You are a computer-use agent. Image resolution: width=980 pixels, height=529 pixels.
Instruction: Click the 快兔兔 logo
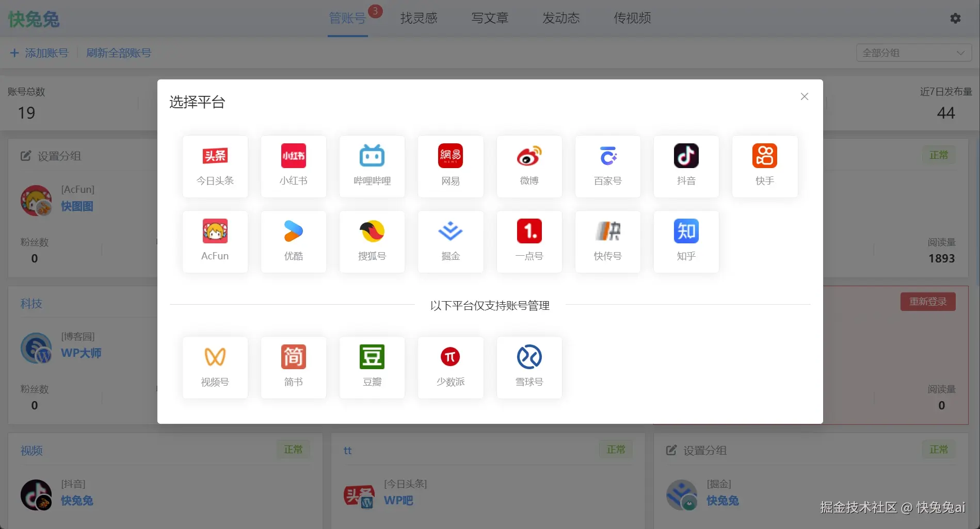tap(34, 19)
